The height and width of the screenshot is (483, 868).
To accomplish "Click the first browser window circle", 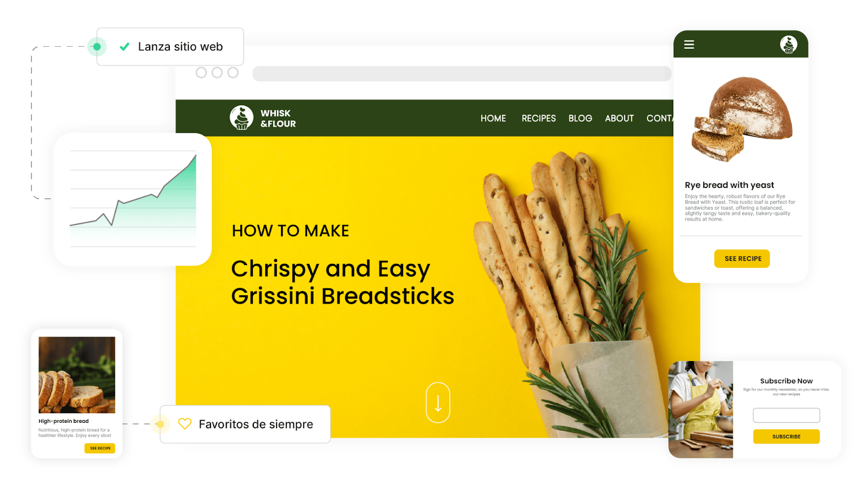I will 201,73.
